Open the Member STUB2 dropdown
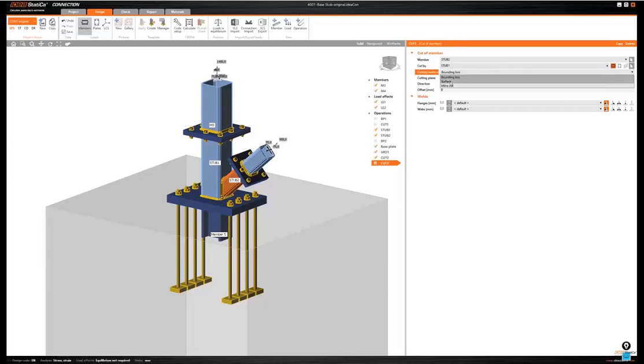 pos(626,60)
